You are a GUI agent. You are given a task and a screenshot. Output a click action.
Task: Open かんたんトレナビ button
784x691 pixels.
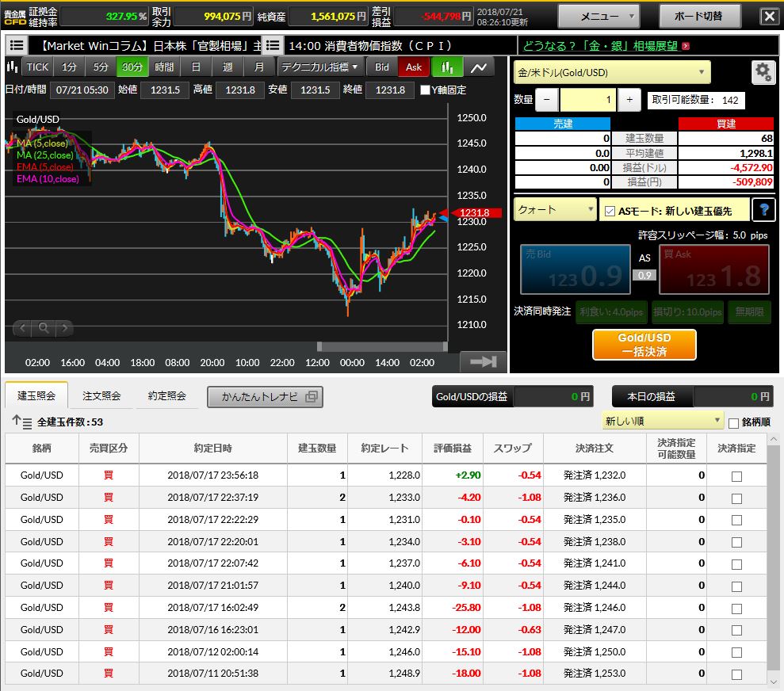tap(265, 397)
